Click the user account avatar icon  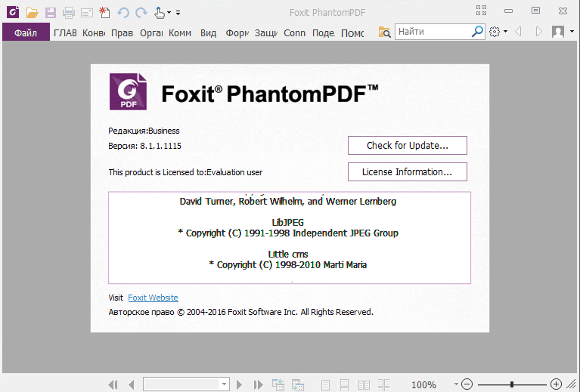(x=558, y=32)
